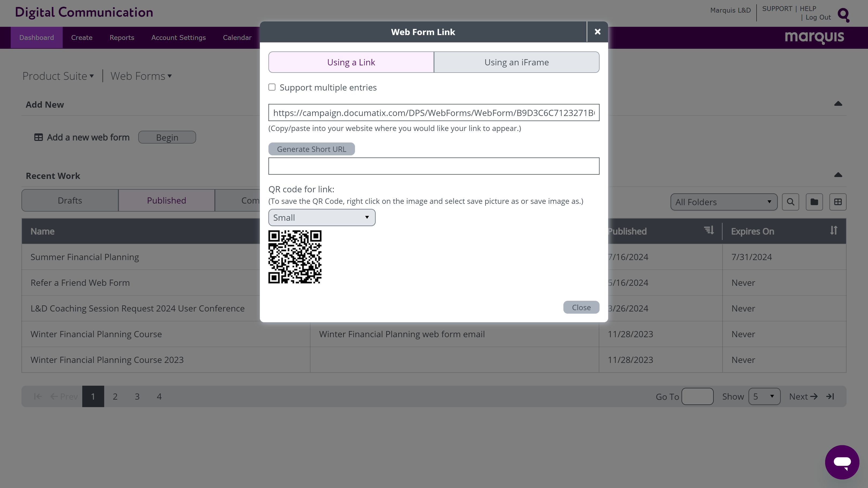Sort by Published column icon
Viewport: 868px width, 488px height.
(x=709, y=231)
